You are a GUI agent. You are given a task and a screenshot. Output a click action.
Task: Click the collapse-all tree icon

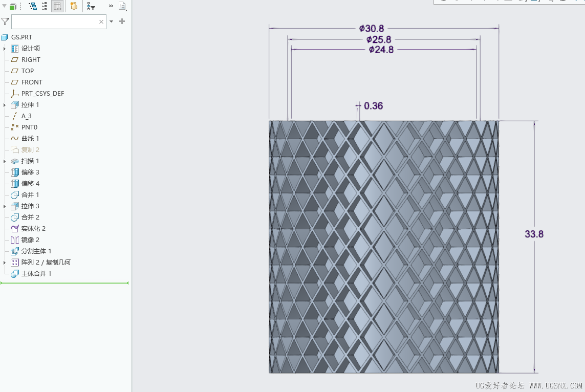45,6
